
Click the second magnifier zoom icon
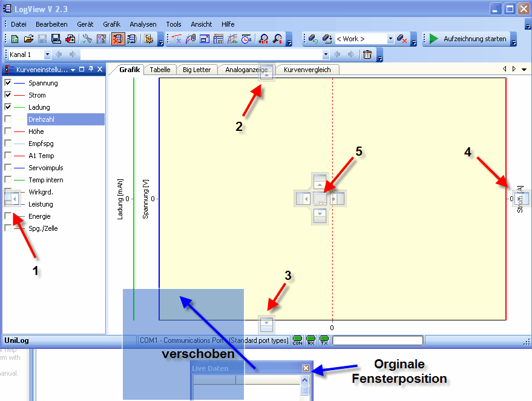click(x=278, y=39)
